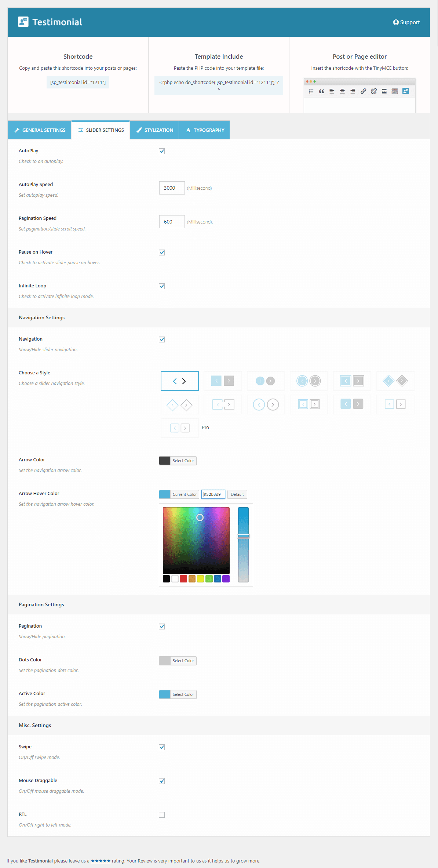Pick the black palette swatch
Image resolution: width=438 pixels, height=868 pixels.
(x=166, y=579)
